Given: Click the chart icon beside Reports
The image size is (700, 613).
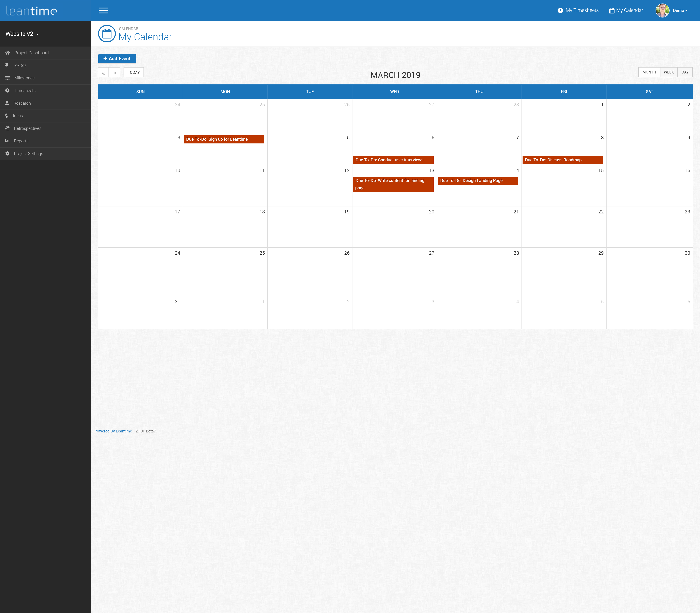Looking at the screenshot, I should click(x=8, y=141).
